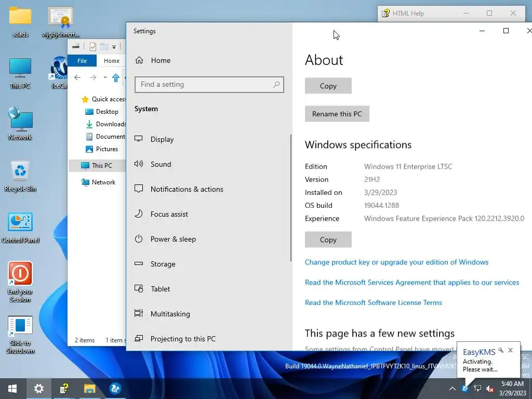Image resolution: width=532 pixels, height=399 pixels.
Task: Click Back arrow in File Explorer
Action: (77, 78)
